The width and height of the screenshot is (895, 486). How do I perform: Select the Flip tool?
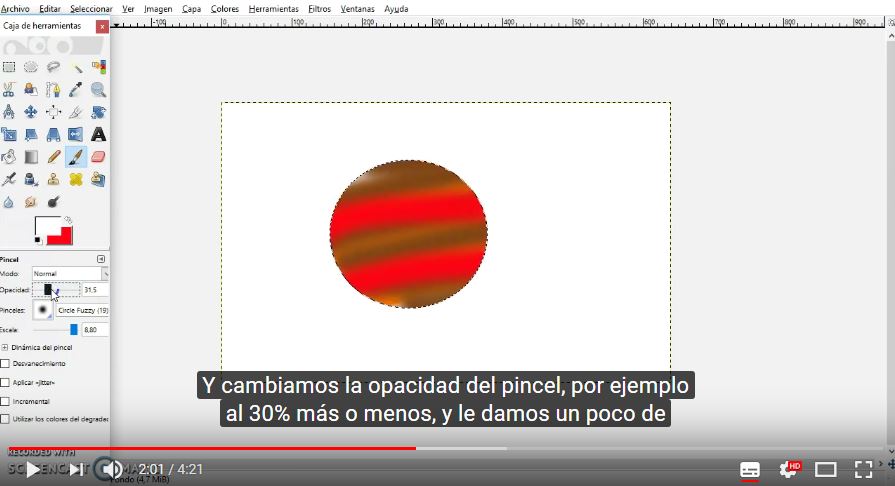(x=76, y=134)
